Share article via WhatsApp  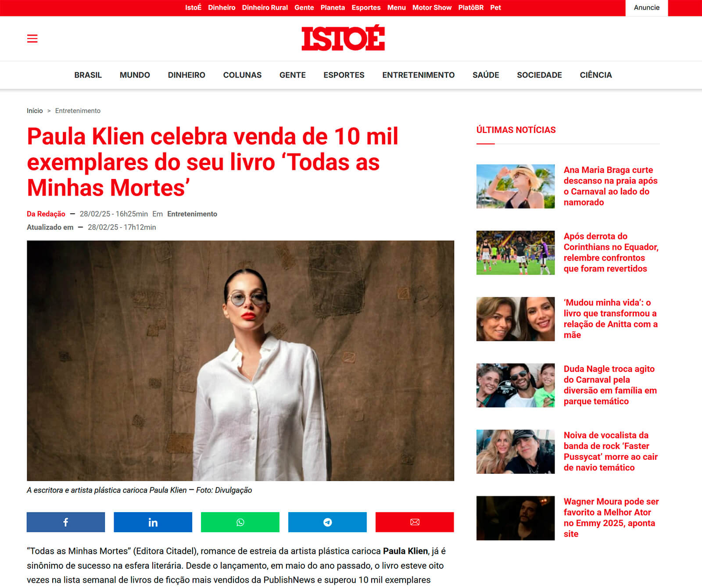pos(240,522)
